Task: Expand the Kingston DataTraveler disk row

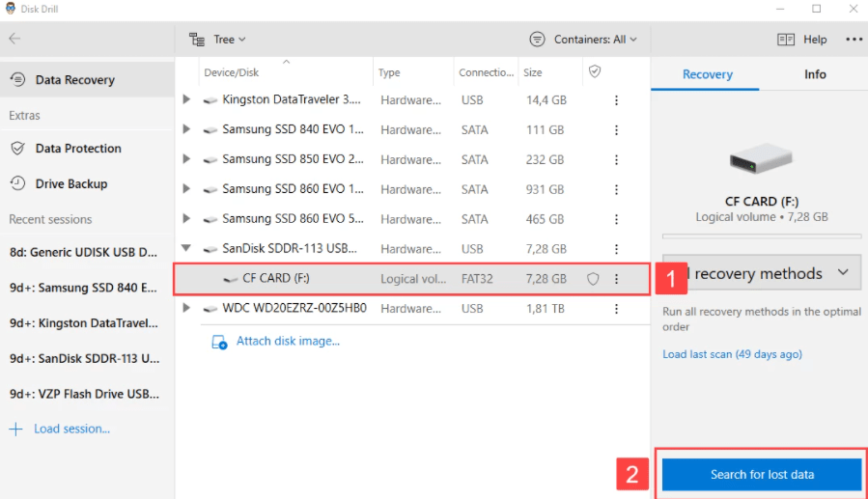Action: (x=186, y=99)
